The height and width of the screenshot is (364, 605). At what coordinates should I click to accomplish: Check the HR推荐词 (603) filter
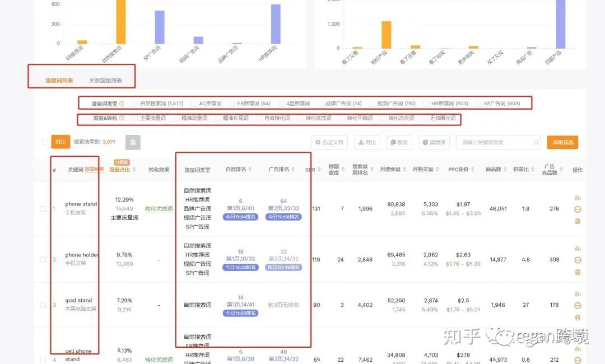[426, 104]
